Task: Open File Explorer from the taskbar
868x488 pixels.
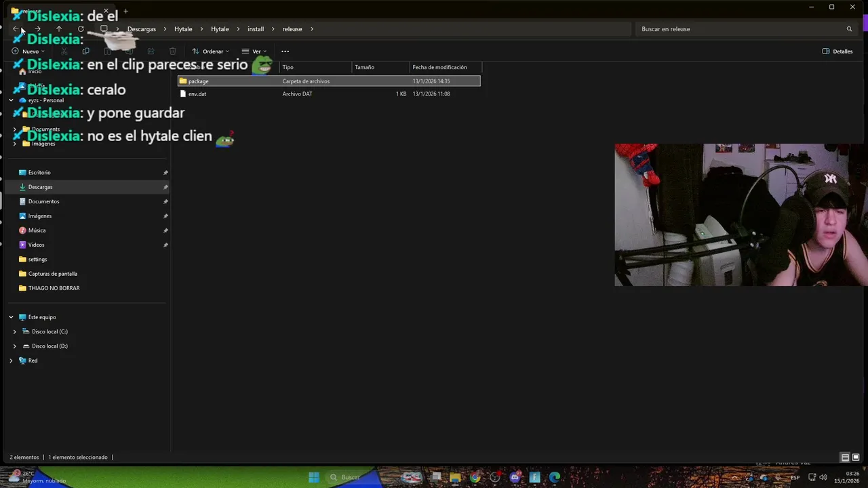Action: tap(455, 477)
